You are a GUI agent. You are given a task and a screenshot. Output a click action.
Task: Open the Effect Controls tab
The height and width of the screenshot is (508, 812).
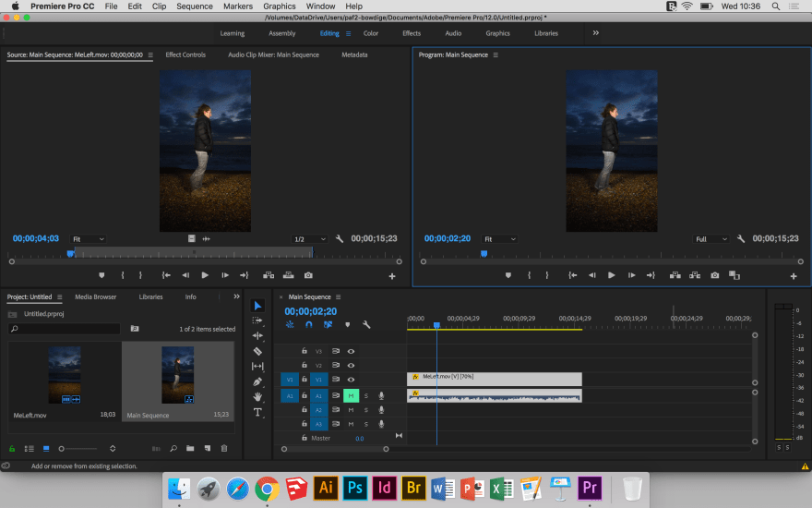coord(185,54)
